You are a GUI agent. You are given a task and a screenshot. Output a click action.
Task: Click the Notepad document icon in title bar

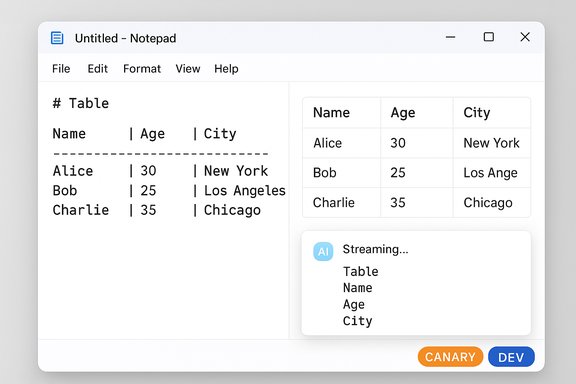pyautogui.click(x=57, y=38)
